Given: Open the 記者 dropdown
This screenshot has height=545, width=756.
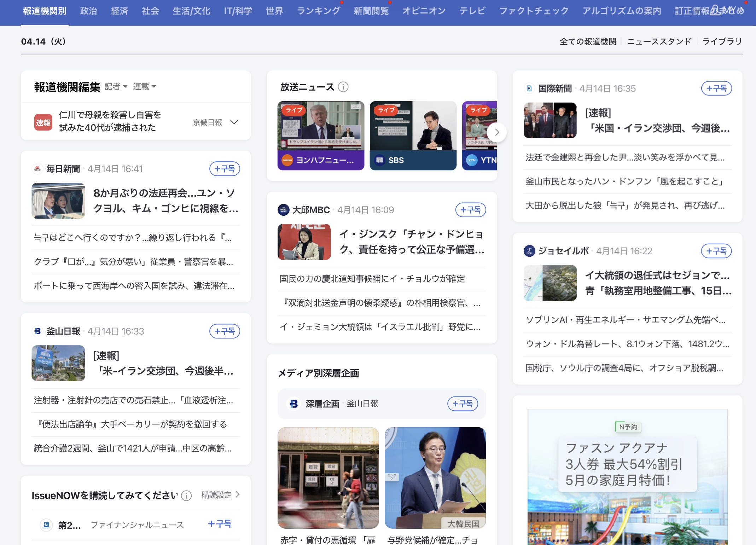Looking at the screenshot, I should (116, 86).
